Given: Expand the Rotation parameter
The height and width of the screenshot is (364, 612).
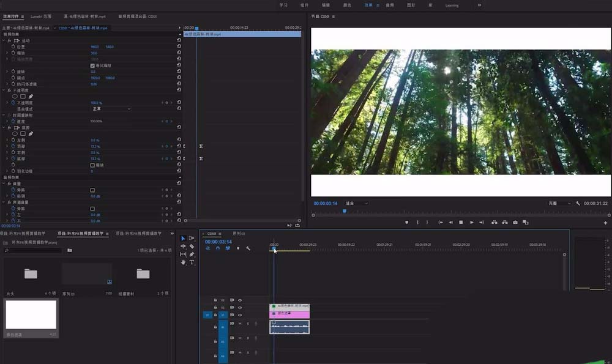Looking at the screenshot, I should click(7, 72).
